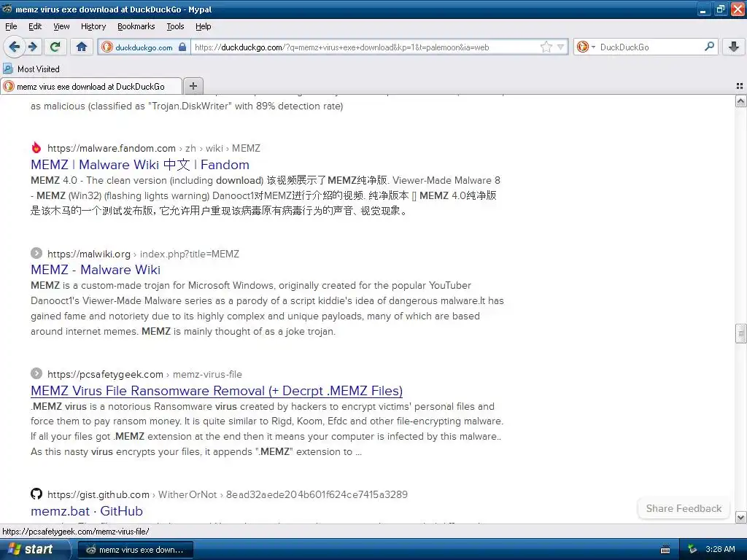Click the vertical scrollbar thumb

[740, 333]
